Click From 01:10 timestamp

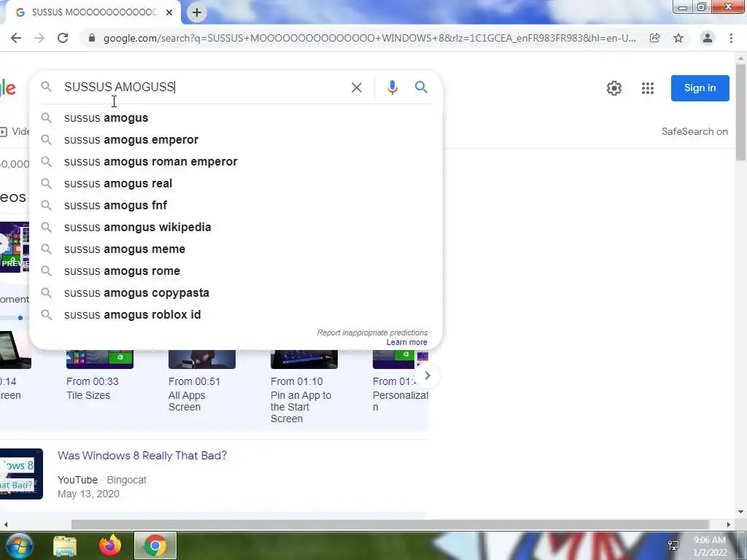pyautogui.click(x=297, y=381)
